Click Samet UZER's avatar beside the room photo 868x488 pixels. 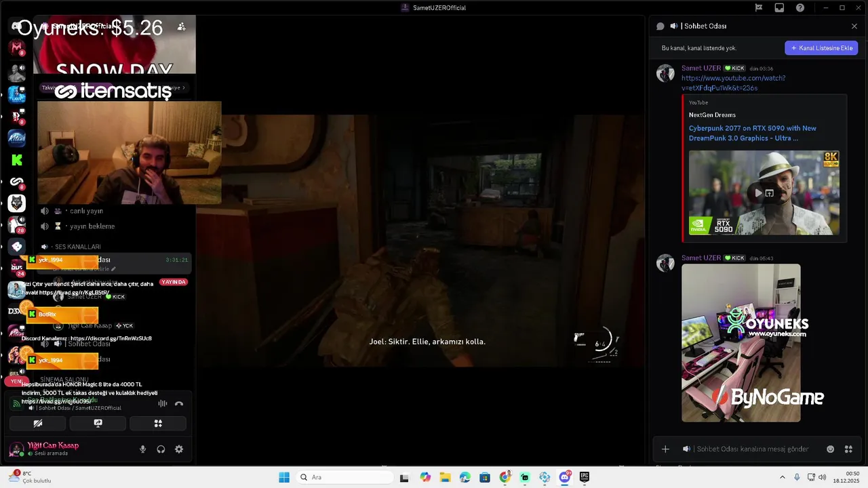[665, 263]
